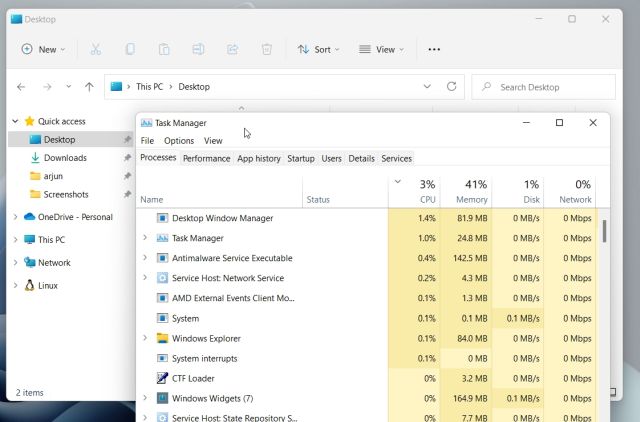Click the New button in Explorer
This screenshot has width=640, height=422.
43,49
